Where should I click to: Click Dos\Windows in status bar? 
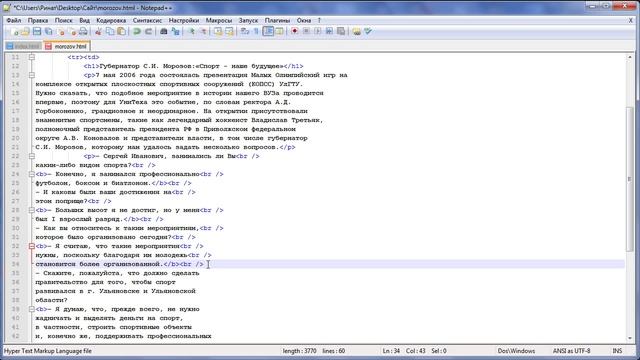(x=516, y=351)
